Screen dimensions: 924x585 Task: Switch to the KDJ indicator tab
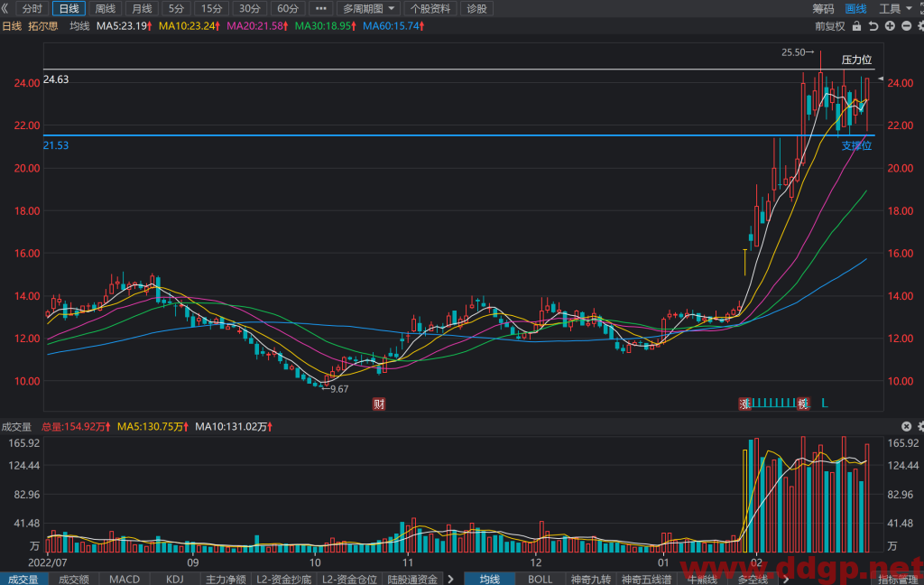coord(174,579)
